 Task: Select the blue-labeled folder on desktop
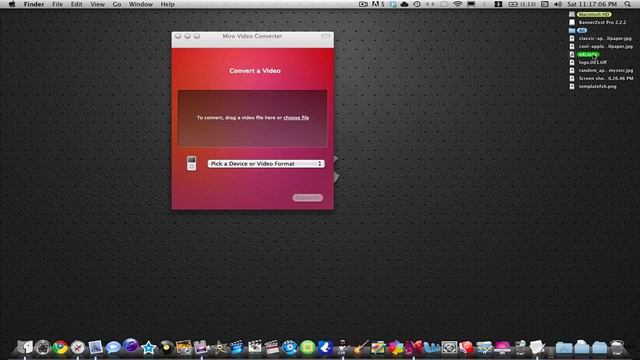tap(578, 30)
